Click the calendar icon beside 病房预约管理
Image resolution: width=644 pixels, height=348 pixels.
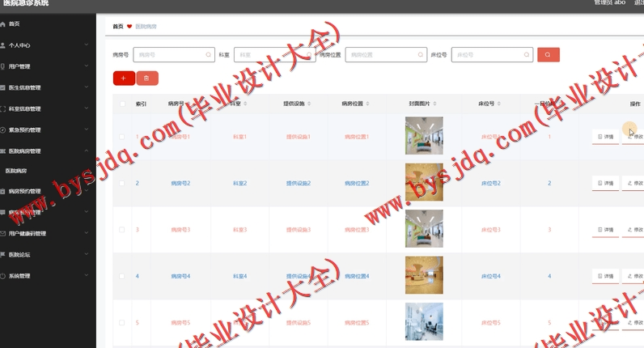pyautogui.click(x=3, y=191)
